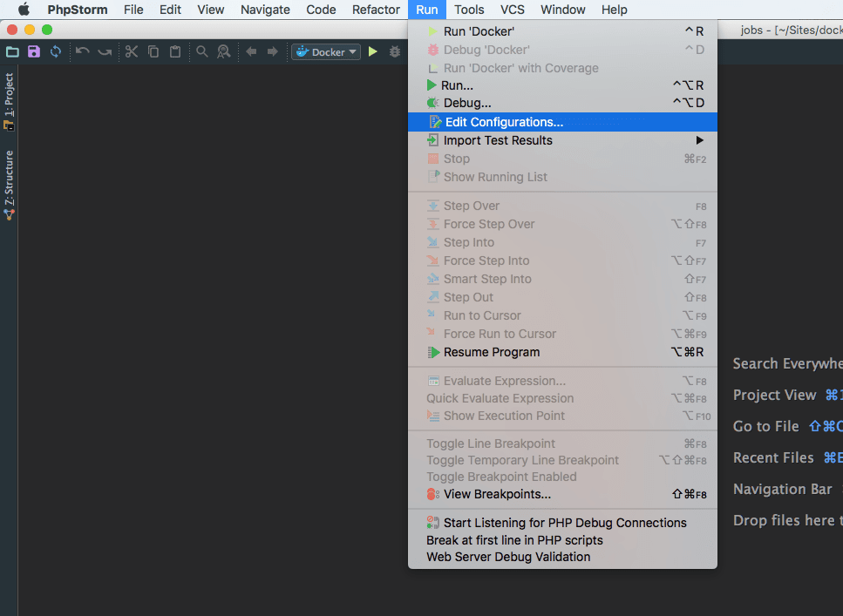
Task: Click the Redo toolbar icon
Action: (105, 51)
